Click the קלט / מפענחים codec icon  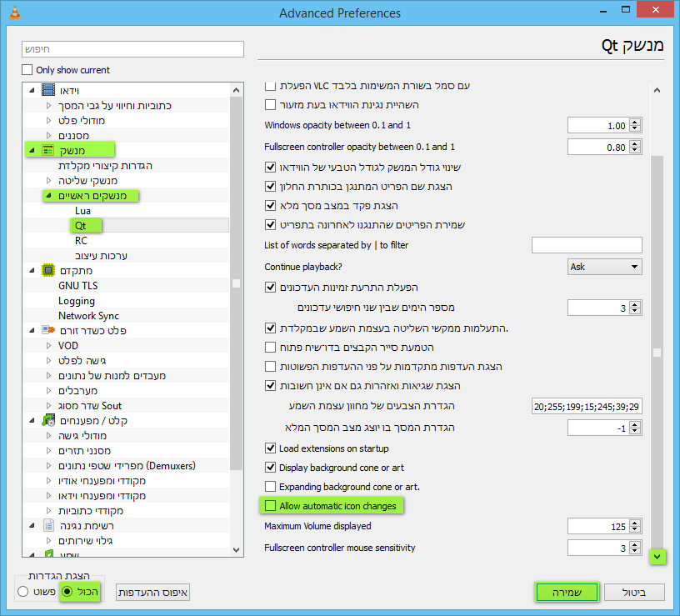click(x=48, y=420)
